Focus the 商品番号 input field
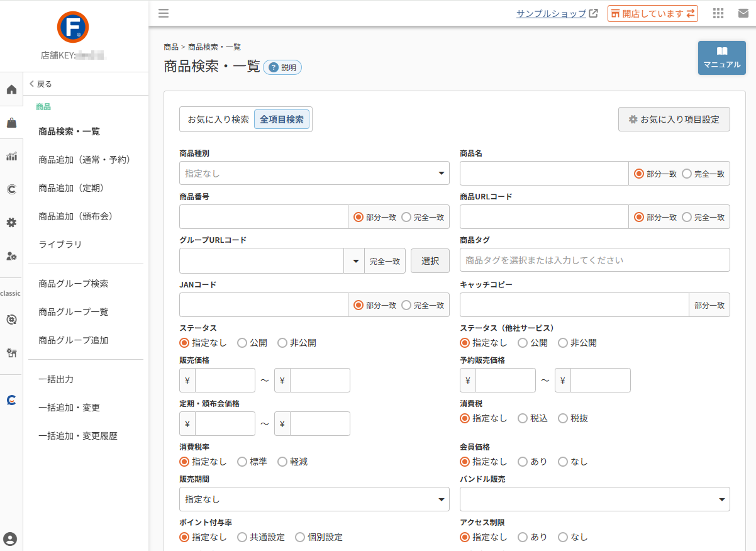The width and height of the screenshot is (756, 551). [264, 217]
